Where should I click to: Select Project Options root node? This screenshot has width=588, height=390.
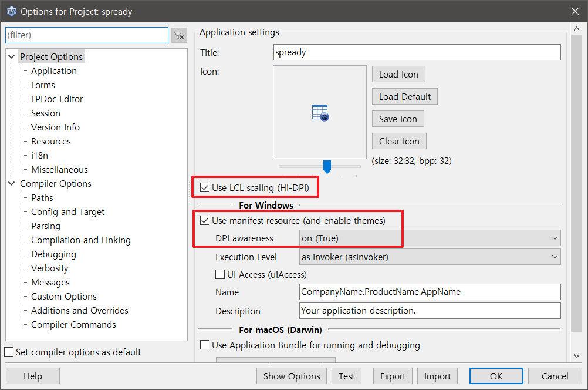pos(52,57)
